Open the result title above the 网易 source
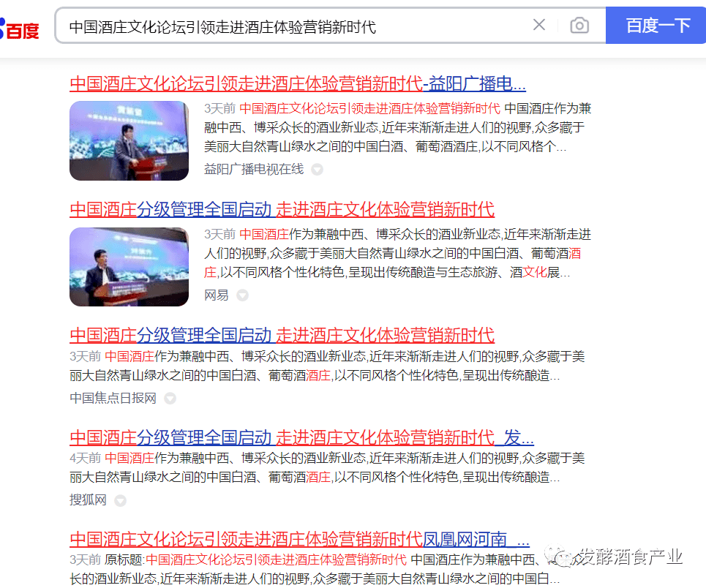The image size is (706, 588). [282, 210]
